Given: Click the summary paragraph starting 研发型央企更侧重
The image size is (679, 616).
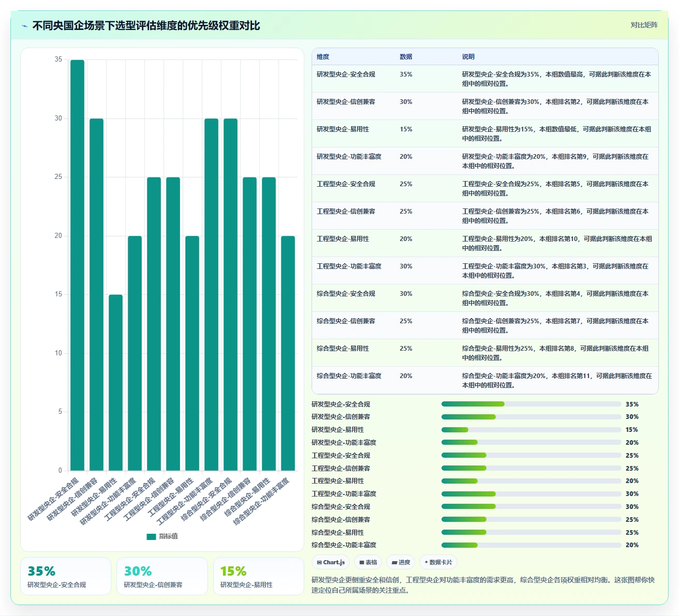Looking at the screenshot, I should click(483, 585).
